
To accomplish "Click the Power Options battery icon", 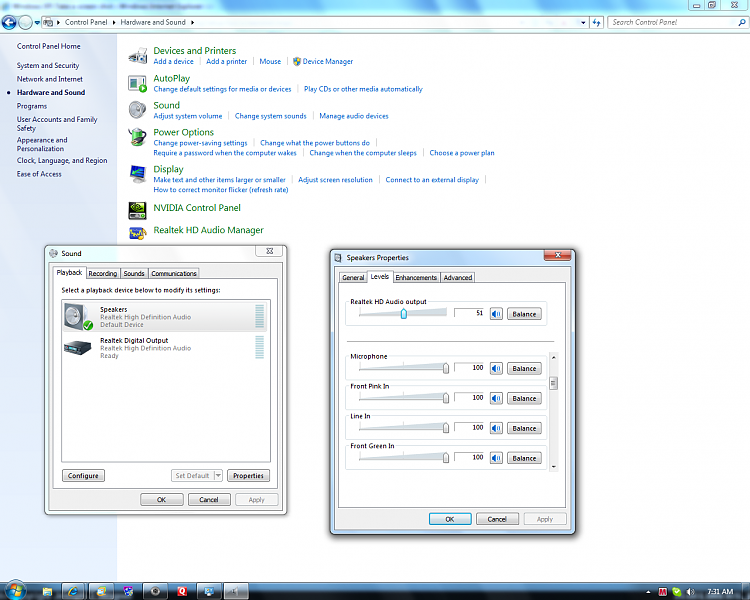I will 138,137.
